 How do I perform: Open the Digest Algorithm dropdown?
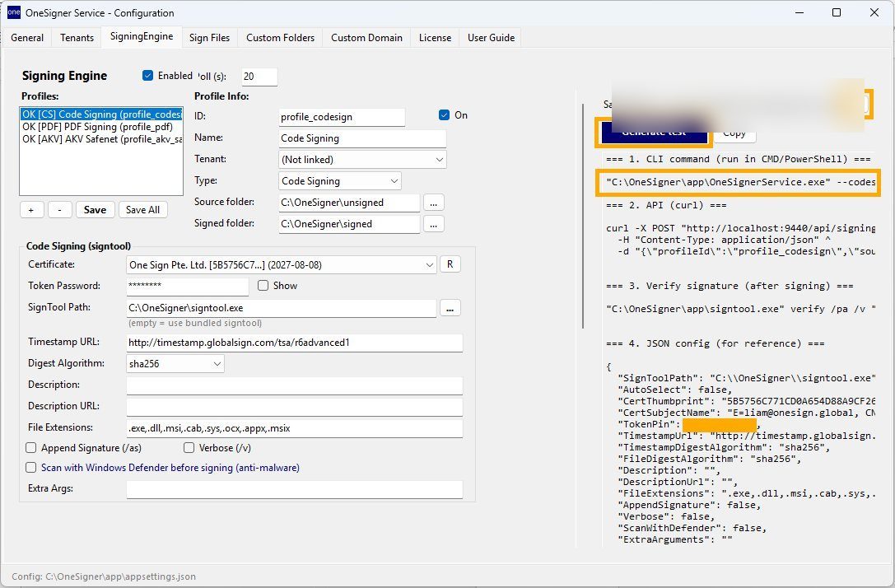pos(175,364)
